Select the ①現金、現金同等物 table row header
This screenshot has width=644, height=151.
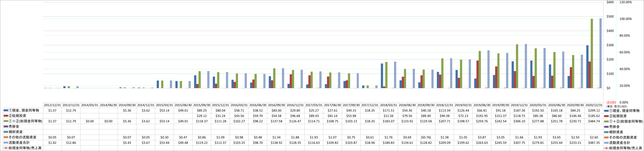point(23,110)
